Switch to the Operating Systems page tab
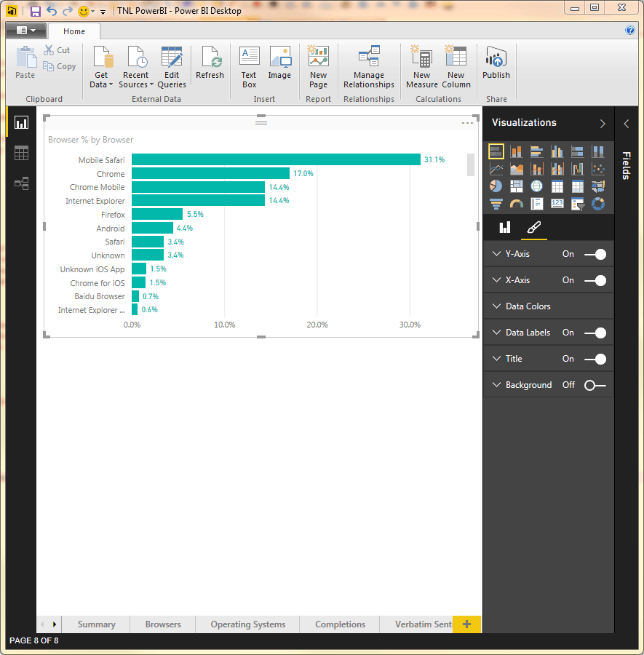The image size is (644, 655). click(x=247, y=624)
